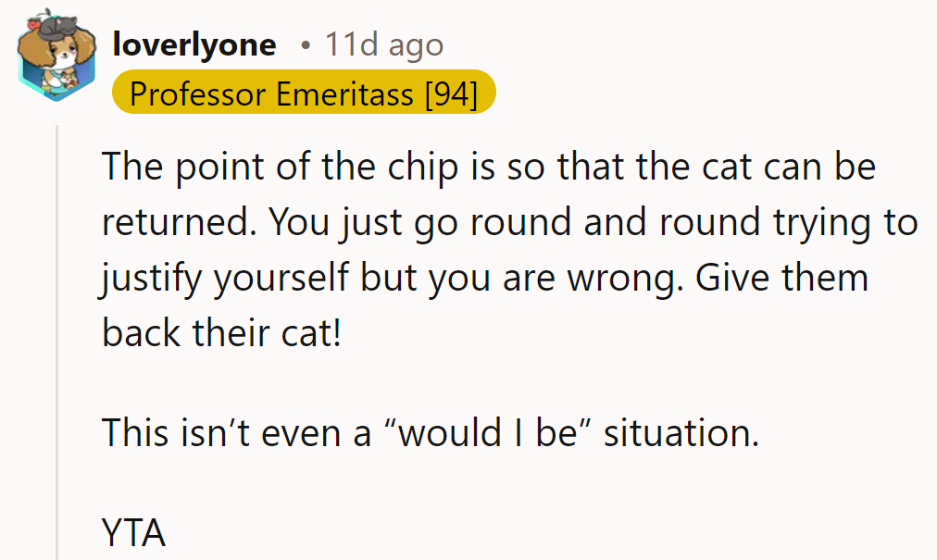Click the 11d ago timestamp
Screen dimensions: 937x560
tap(383, 44)
